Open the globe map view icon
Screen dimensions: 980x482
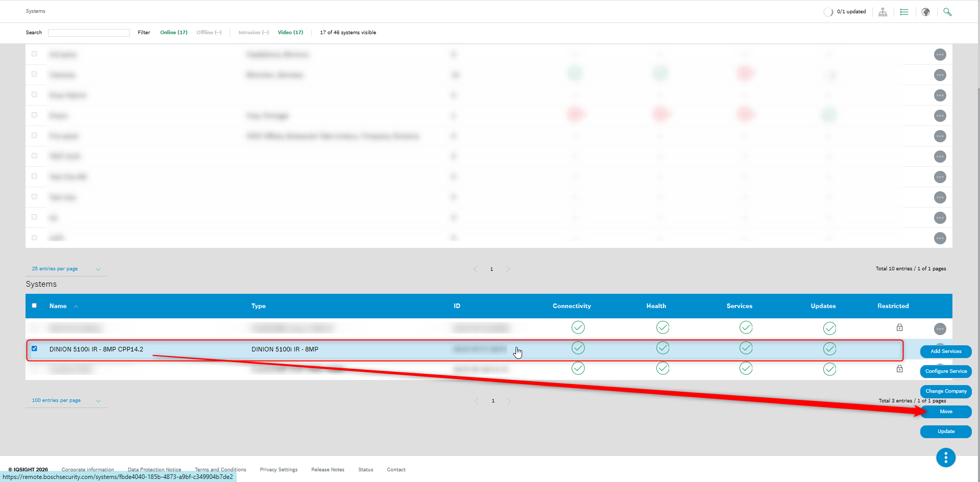pyautogui.click(x=925, y=12)
